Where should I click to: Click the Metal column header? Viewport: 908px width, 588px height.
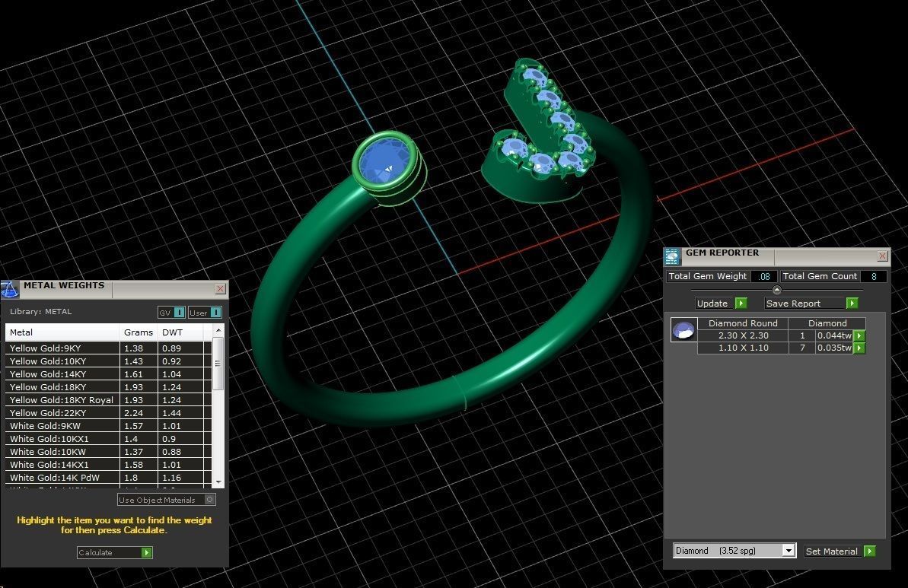pos(62,332)
